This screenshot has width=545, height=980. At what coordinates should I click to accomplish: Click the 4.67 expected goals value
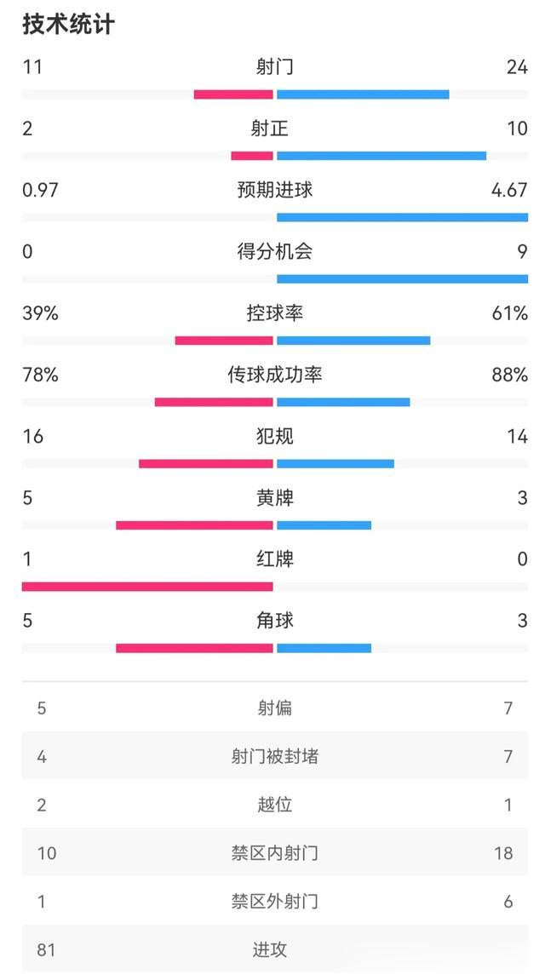(509, 190)
